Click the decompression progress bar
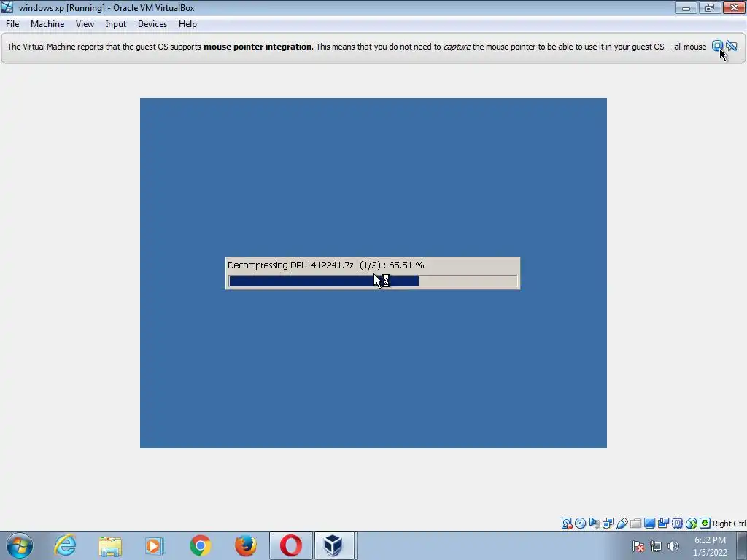Viewport: 747px width, 560px height. pyautogui.click(x=373, y=281)
